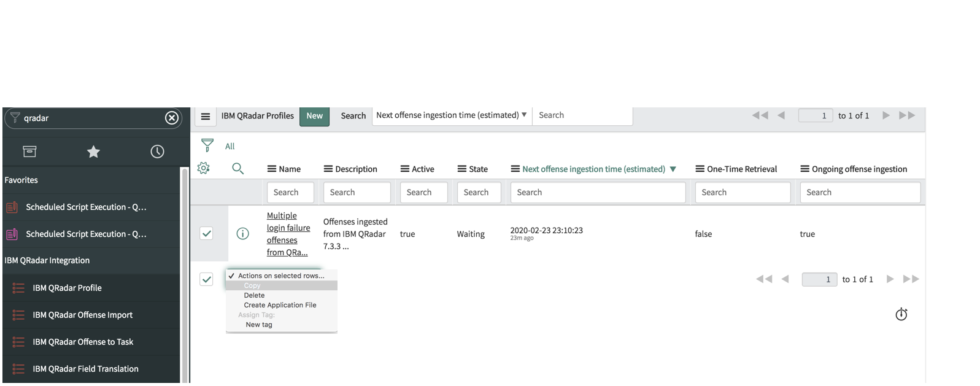Image resolution: width=980 pixels, height=386 pixels.
Task: Open IBM QRadar Offense to Task module
Action: click(83, 342)
